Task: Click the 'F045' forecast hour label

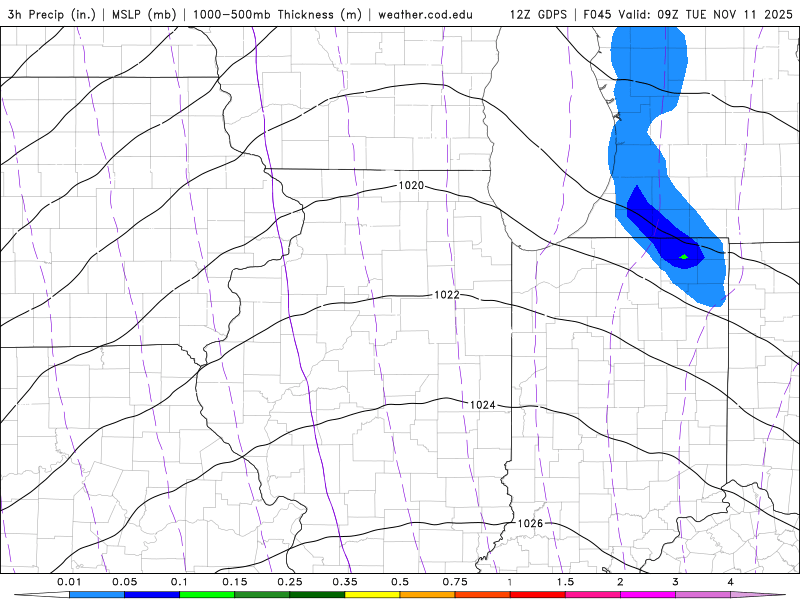Action: tap(597, 14)
